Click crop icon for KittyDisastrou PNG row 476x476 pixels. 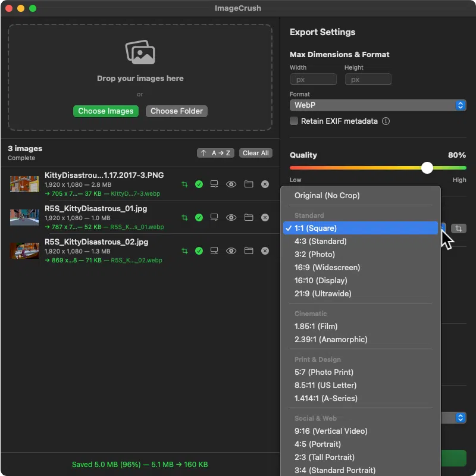(x=184, y=184)
